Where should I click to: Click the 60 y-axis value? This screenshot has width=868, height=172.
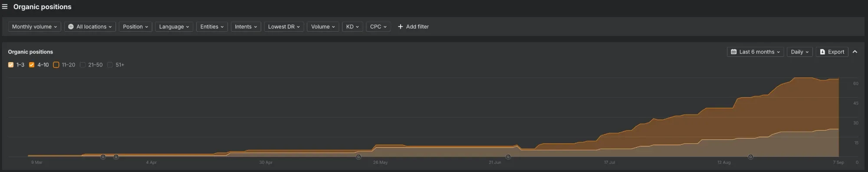click(x=856, y=83)
